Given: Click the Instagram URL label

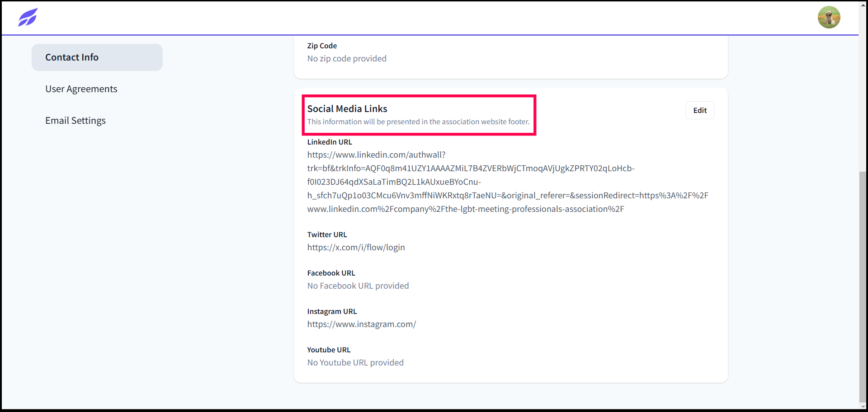Looking at the screenshot, I should point(332,311).
